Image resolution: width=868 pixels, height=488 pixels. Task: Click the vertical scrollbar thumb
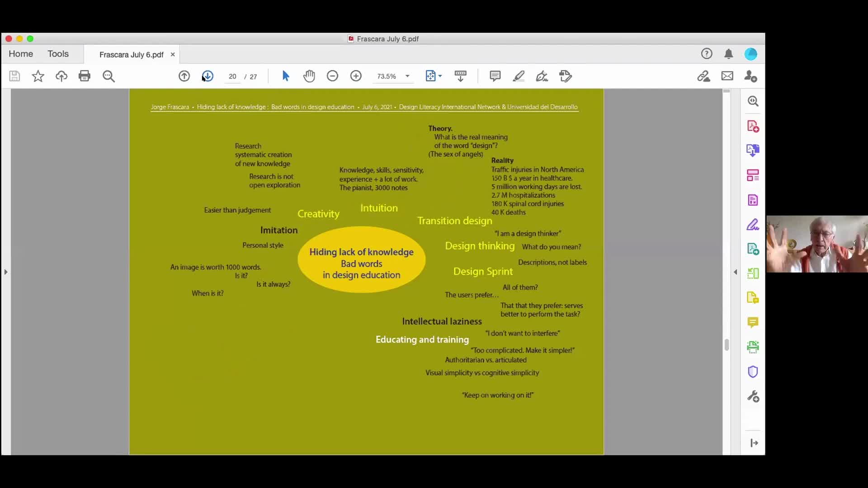click(726, 344)
